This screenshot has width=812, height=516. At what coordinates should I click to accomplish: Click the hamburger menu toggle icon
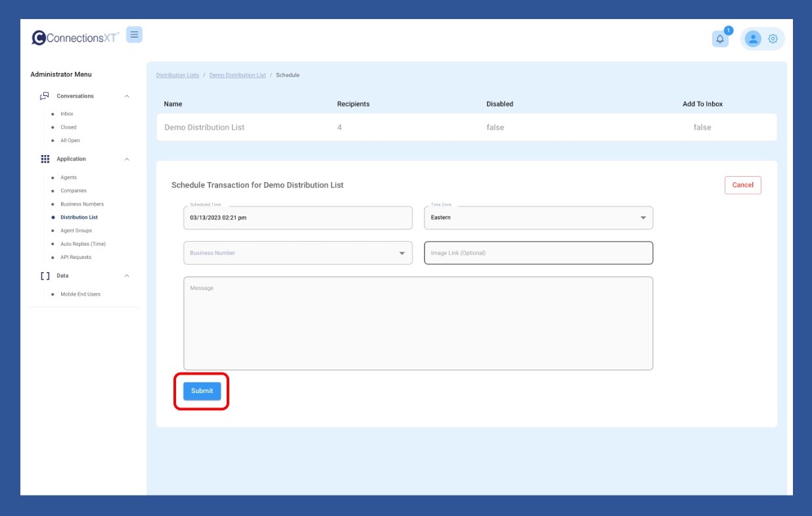coord(134,35)
